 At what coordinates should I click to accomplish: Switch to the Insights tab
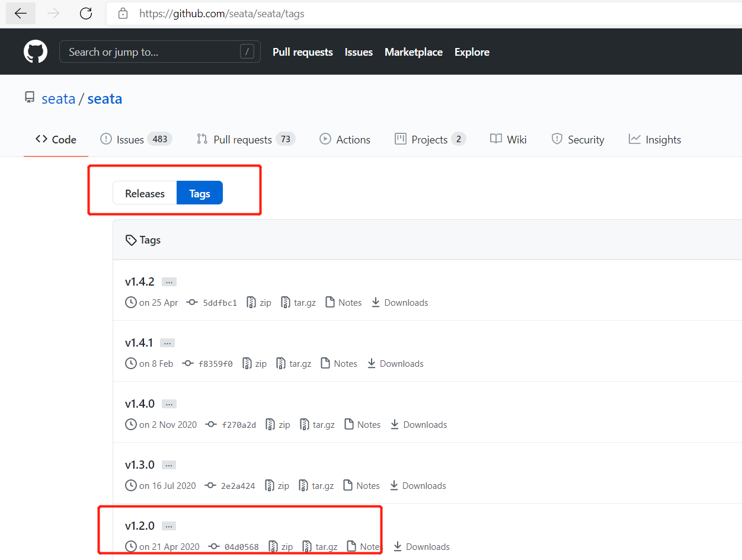(655, 139)
